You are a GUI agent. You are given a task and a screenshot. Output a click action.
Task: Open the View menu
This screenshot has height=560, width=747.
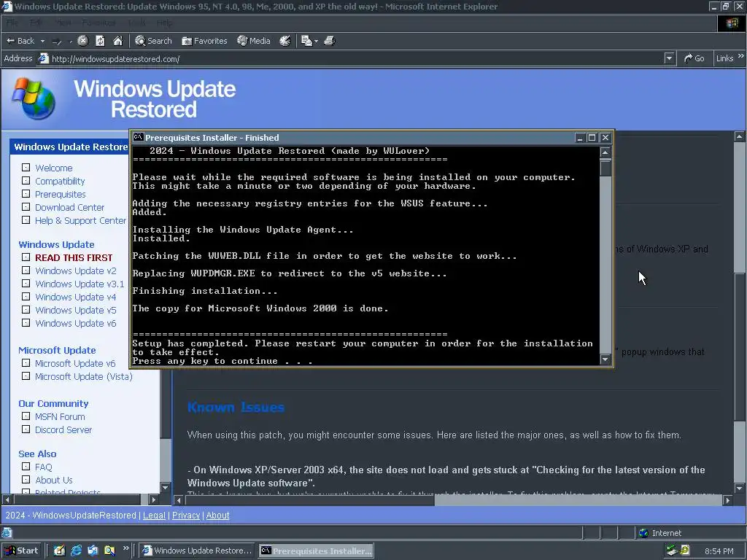pos(63,23)
